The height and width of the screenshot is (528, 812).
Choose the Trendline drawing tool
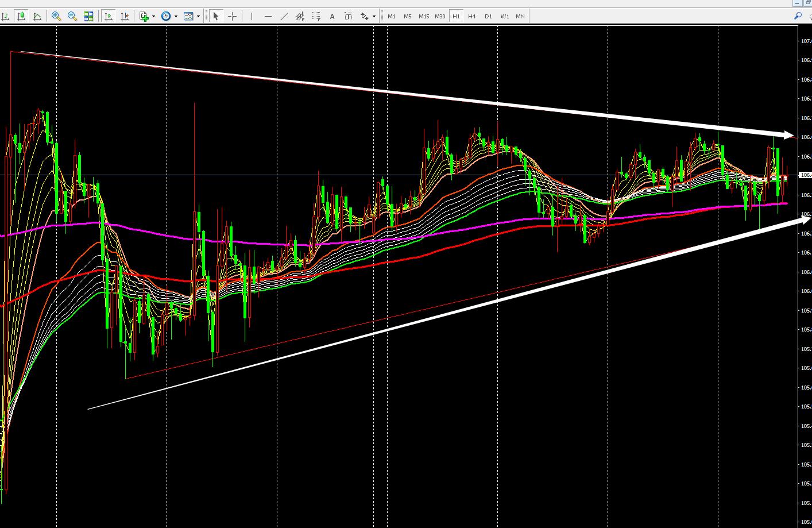click(x=284, y=16)
